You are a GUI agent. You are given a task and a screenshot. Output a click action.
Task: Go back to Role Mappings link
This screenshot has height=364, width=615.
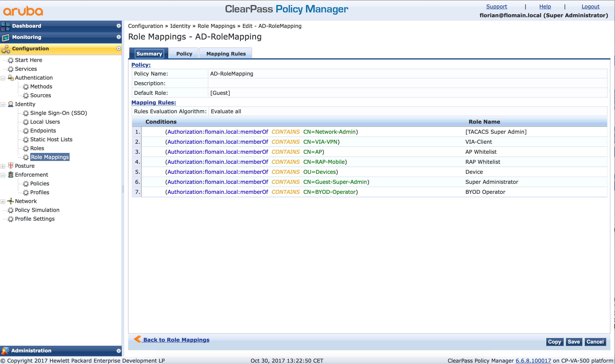pos(176,340)
